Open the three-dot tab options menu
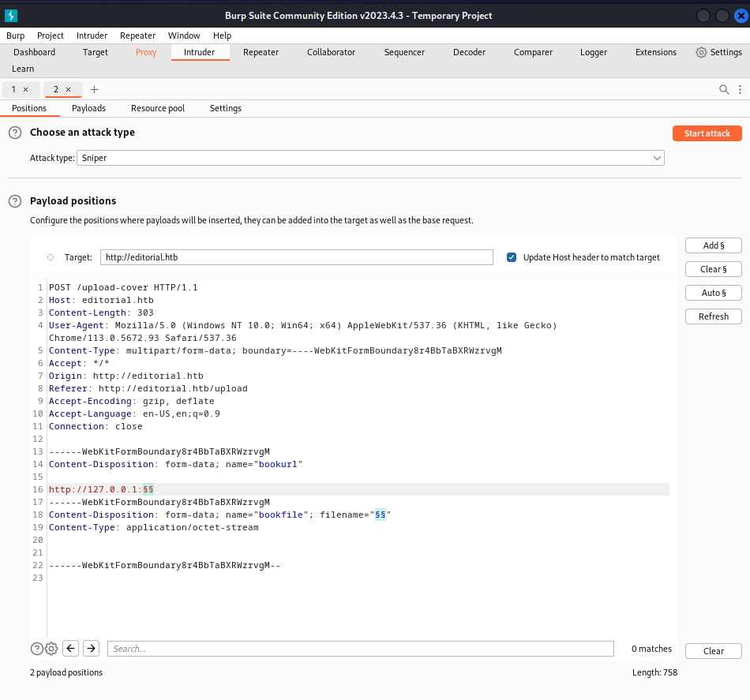Viewport: 750px width, 700px height. pos(740,89)
